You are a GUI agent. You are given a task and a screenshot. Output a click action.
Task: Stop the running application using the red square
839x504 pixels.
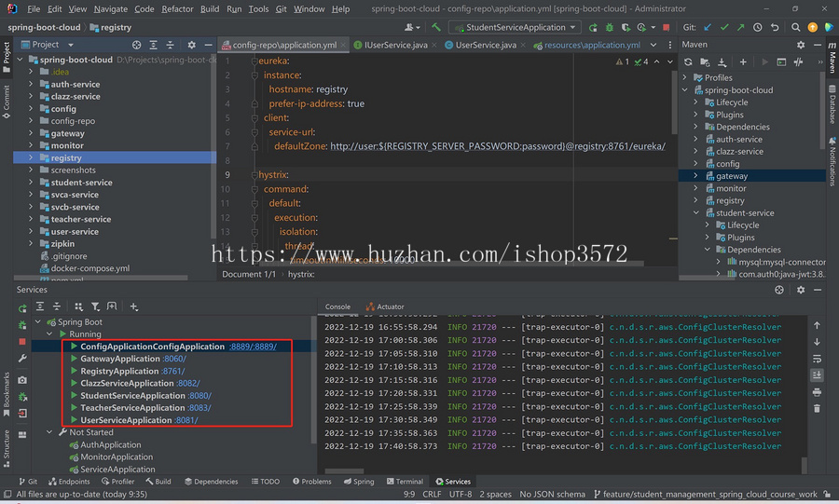pyautogui.click(x=666, y=27)
